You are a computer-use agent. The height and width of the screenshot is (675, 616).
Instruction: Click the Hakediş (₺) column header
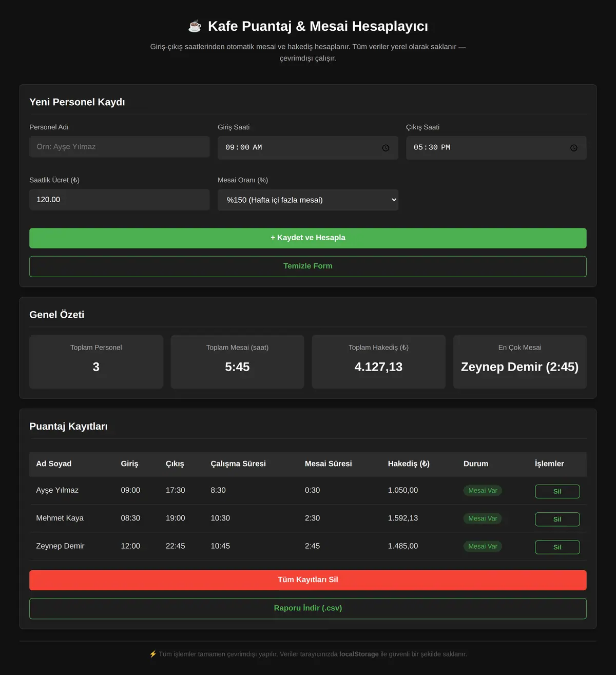409,464
